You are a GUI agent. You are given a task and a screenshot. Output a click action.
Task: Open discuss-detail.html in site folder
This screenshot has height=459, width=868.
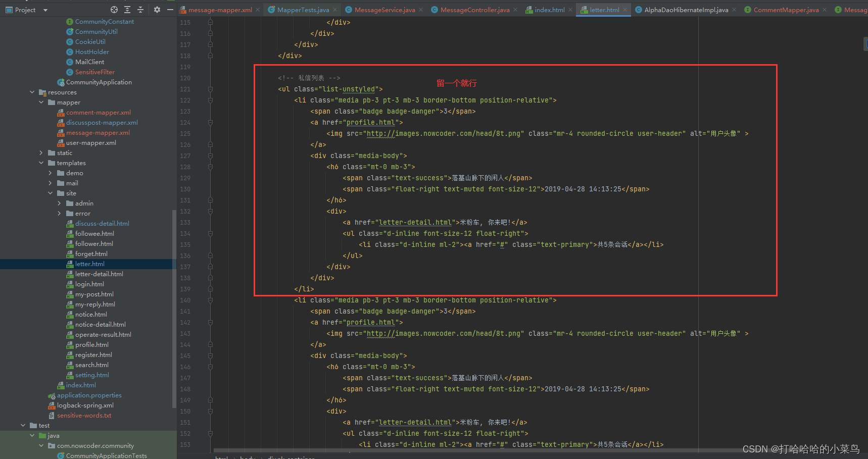[102, 223]
